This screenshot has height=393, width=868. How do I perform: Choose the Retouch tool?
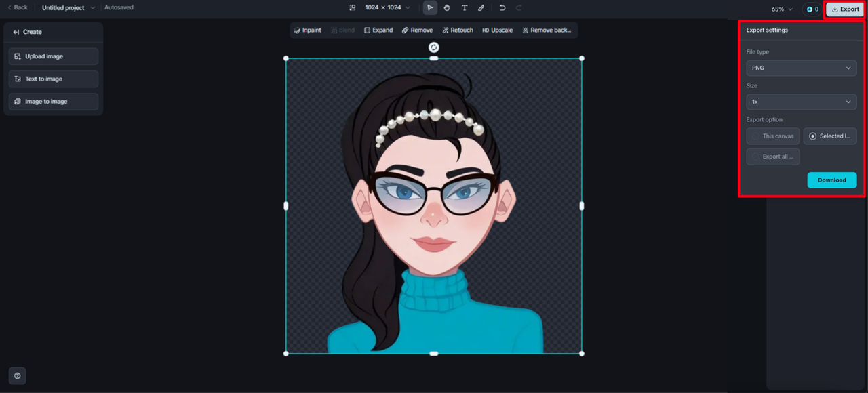pos(458,30)
